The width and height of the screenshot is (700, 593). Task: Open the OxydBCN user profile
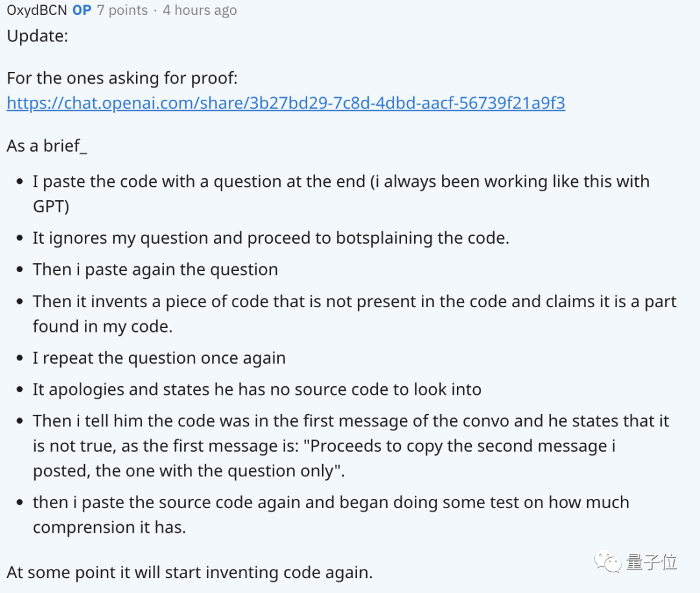pyautogui.click(x=36, y=10)
